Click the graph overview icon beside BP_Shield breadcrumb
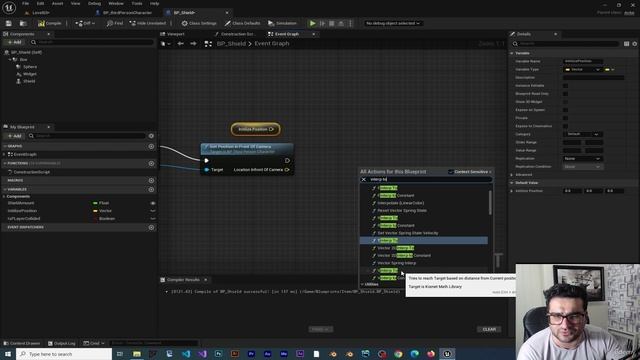Image resolution: width=640 pixels, height=360 pixels. tap(208, 44)
